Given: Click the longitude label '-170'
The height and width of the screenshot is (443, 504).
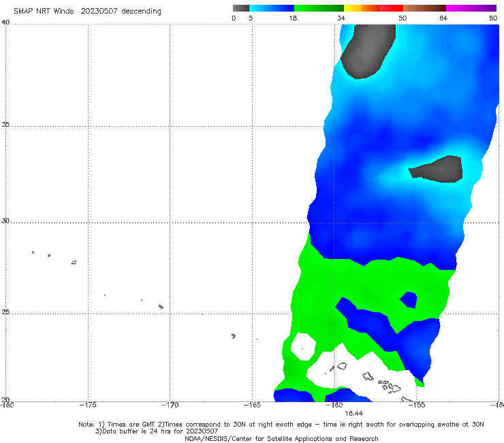Looking at the screenshot, I should [170, 405].
